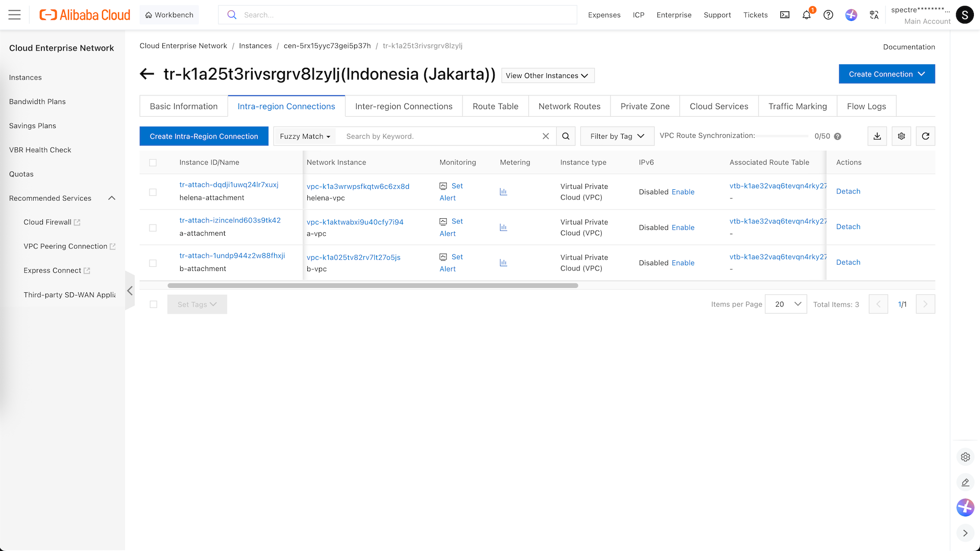Check the b-attachment row checkbox
This screenshot has width=980, height=551.
coord(153,263)
